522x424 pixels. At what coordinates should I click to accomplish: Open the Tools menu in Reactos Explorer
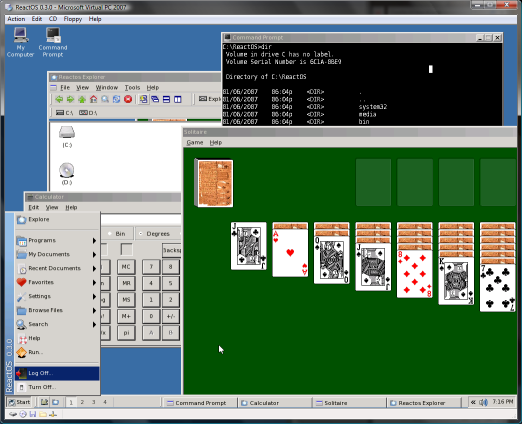tap(132, 88)
